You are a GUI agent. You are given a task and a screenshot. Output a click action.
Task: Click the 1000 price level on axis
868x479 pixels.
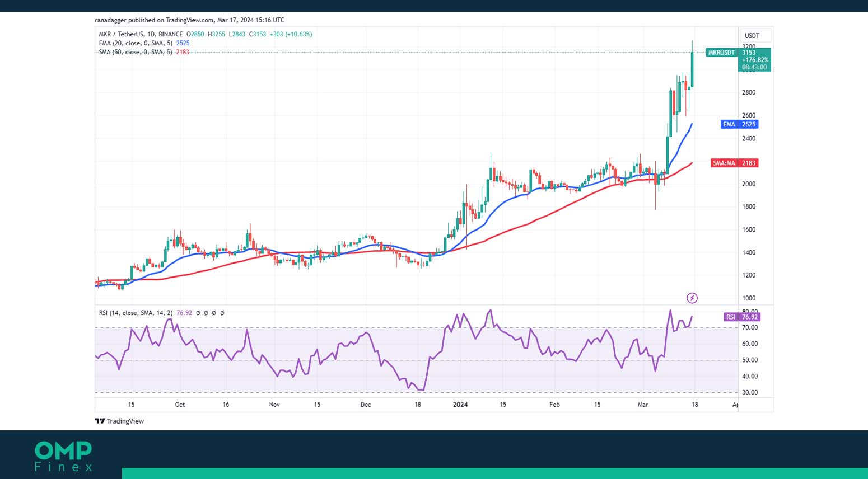click(x=749, y=298)
